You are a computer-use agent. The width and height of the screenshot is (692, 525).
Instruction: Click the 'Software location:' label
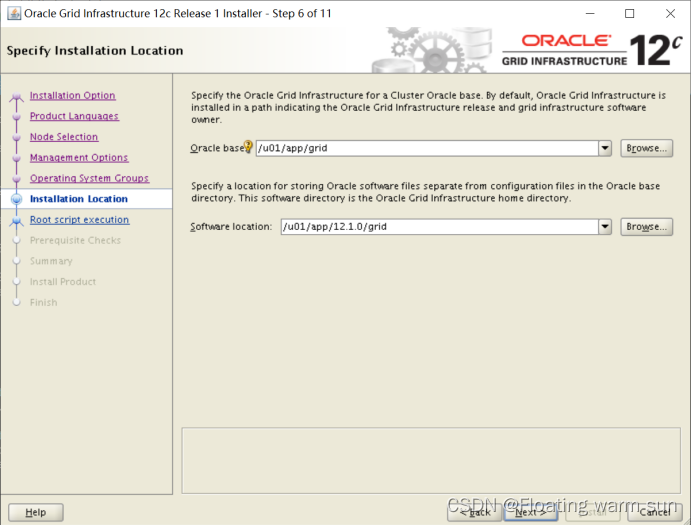point(231,227)
